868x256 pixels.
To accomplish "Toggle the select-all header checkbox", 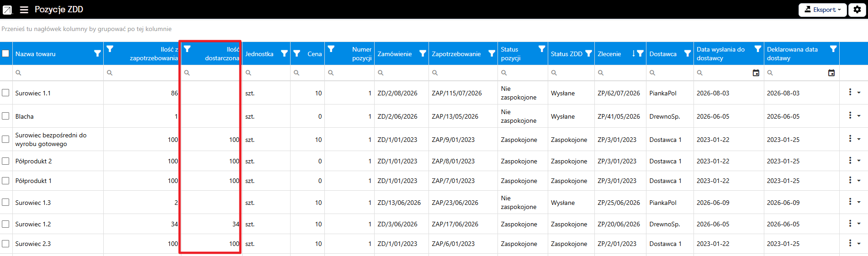I will [5, 53].
